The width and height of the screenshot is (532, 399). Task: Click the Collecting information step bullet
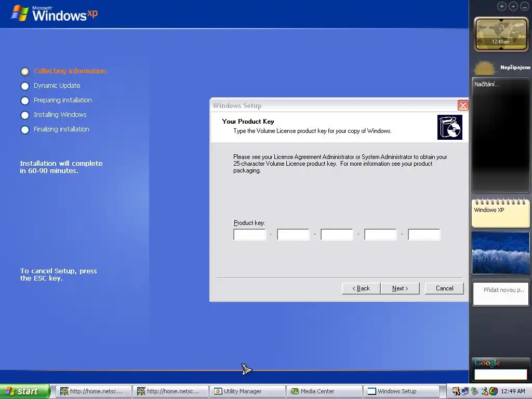25,72
